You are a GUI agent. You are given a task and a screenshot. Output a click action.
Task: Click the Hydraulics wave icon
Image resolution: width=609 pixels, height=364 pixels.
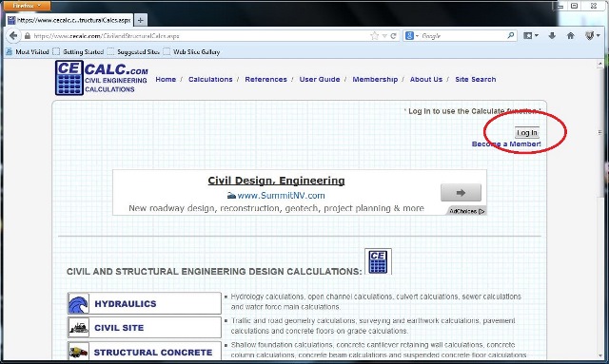click(78, 304)
